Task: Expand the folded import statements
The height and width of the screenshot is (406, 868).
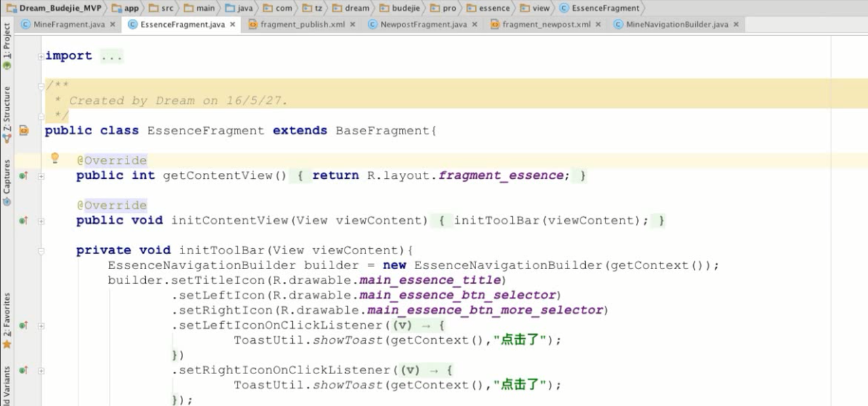Action: point(41,56)
